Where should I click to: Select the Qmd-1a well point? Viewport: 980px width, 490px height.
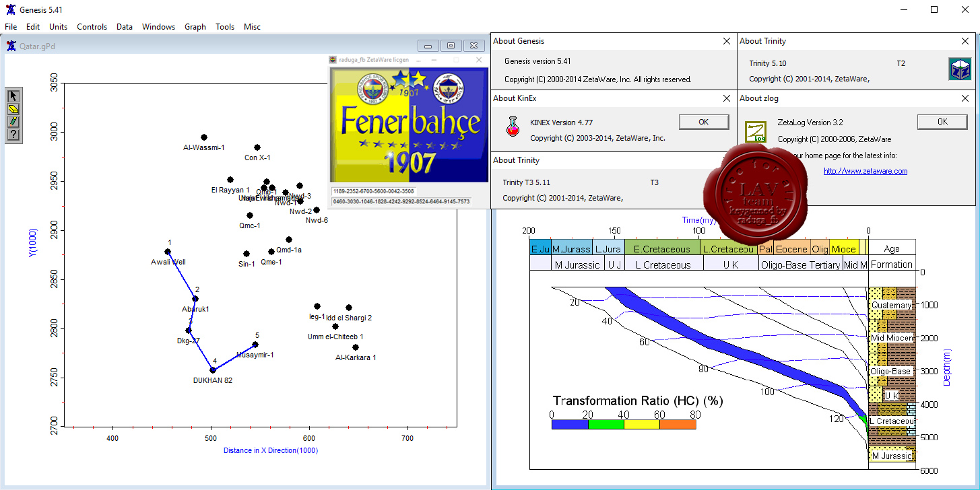click(x=289, y=240)
